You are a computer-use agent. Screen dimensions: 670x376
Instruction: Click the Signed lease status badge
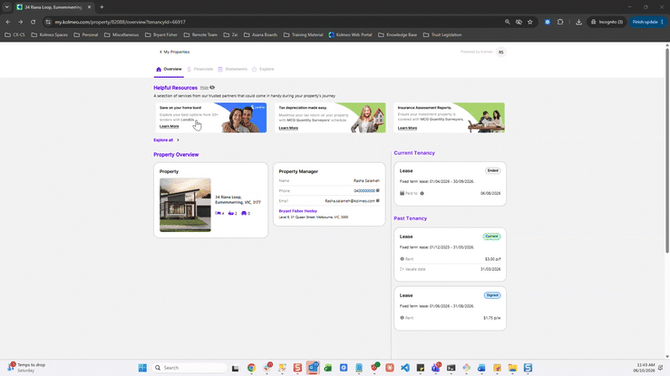[492, 295]
